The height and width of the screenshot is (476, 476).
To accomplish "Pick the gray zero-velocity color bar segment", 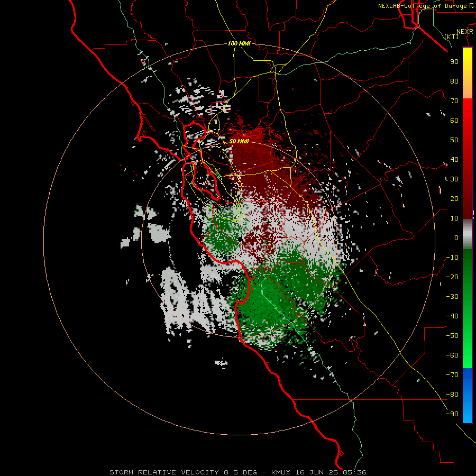I will click(467, 234).
